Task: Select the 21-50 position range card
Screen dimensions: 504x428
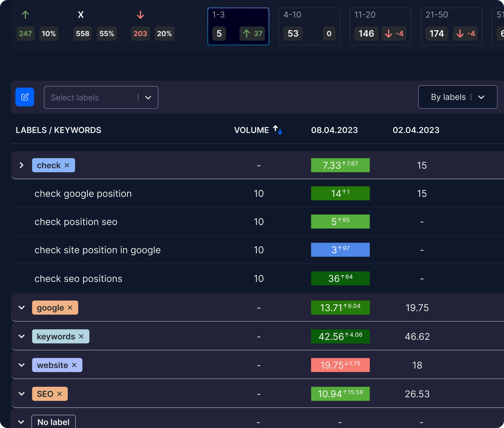Action: [x=451, y=27]
